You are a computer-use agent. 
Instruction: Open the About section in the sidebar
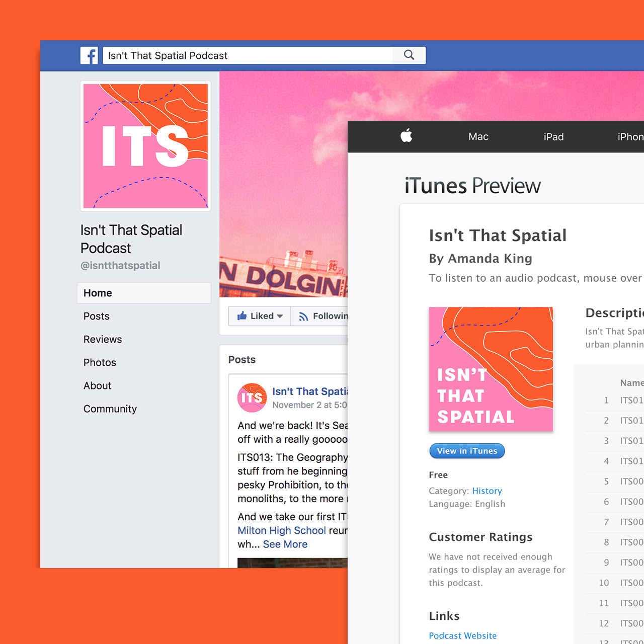point(98,385)
